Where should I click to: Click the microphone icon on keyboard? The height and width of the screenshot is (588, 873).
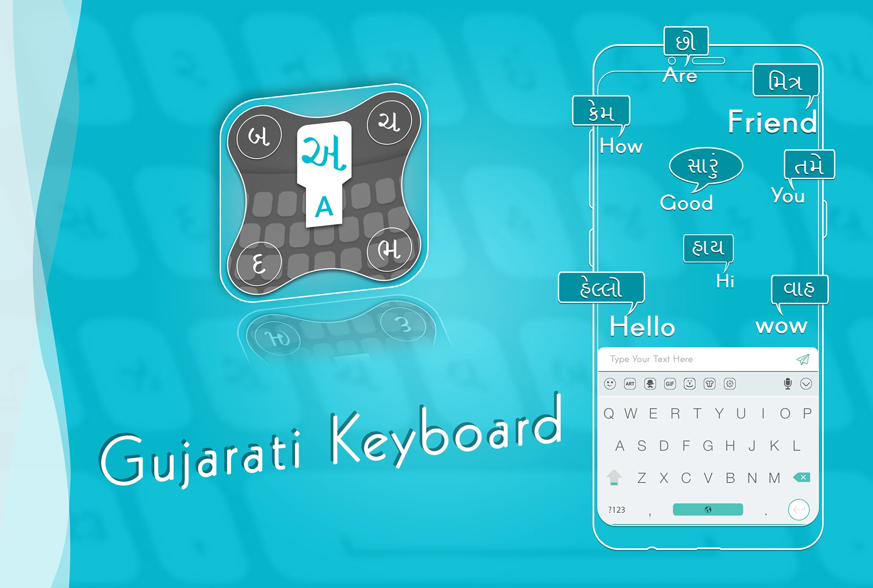[787, 385]
